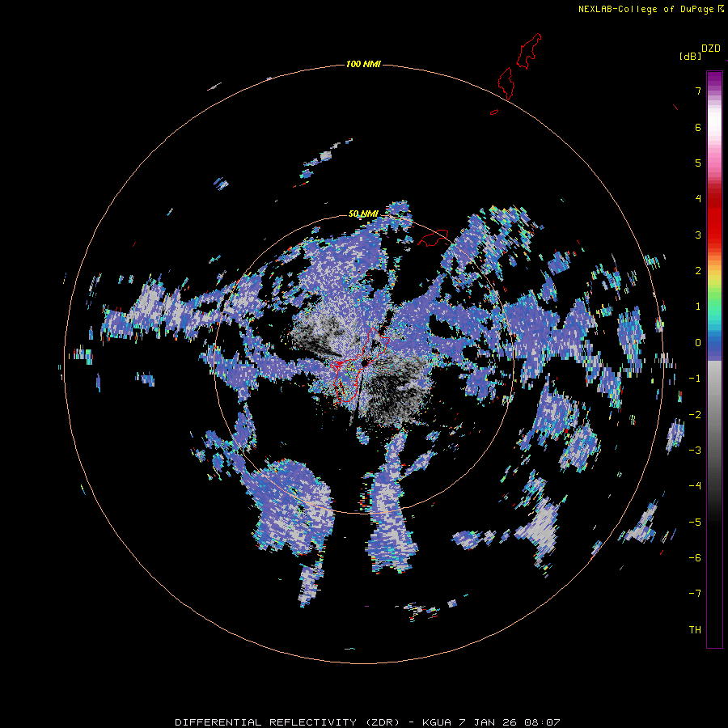Click the NEXLAB-College of DuPage watermark text
The height and width of the screenshot is (728, 728).
(651, 9)
